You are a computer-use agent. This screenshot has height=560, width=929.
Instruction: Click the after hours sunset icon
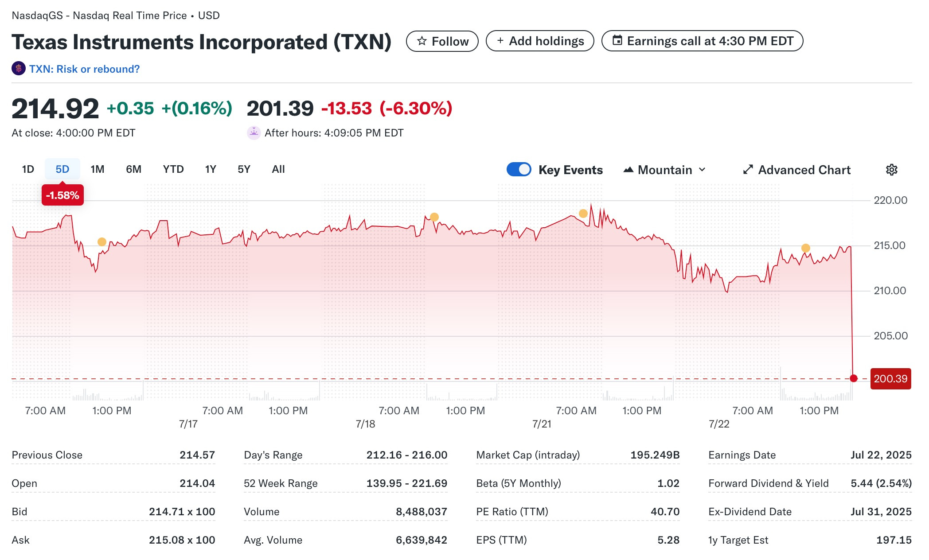[254, 132]
